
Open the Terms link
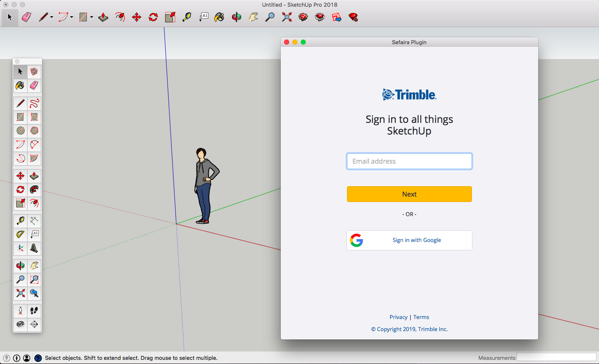pos(421,317)
